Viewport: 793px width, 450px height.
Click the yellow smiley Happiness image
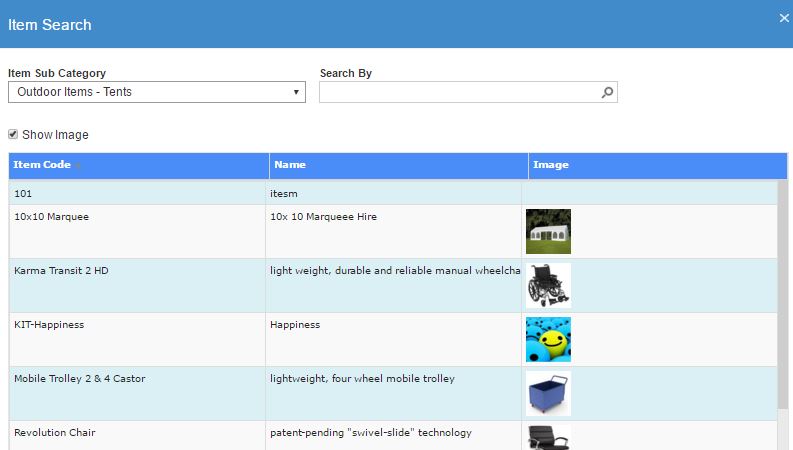[x=548, y=339]
